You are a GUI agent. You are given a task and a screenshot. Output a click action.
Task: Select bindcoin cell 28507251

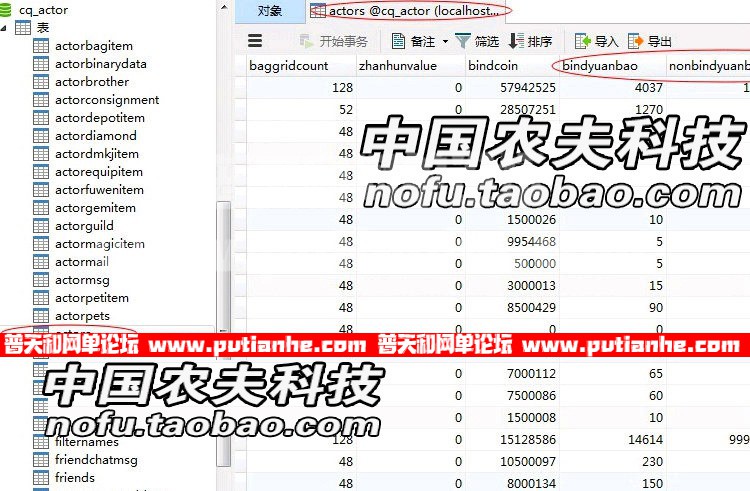pos(512,110)
